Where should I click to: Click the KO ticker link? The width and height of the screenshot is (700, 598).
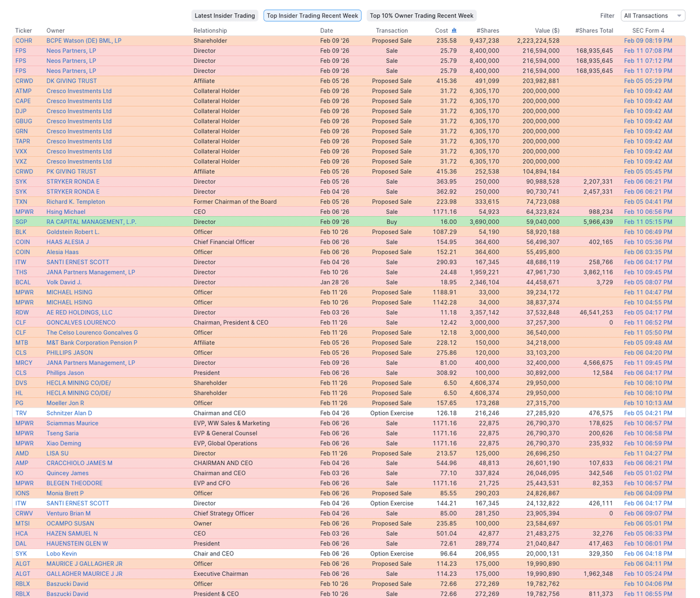point(19,473)
